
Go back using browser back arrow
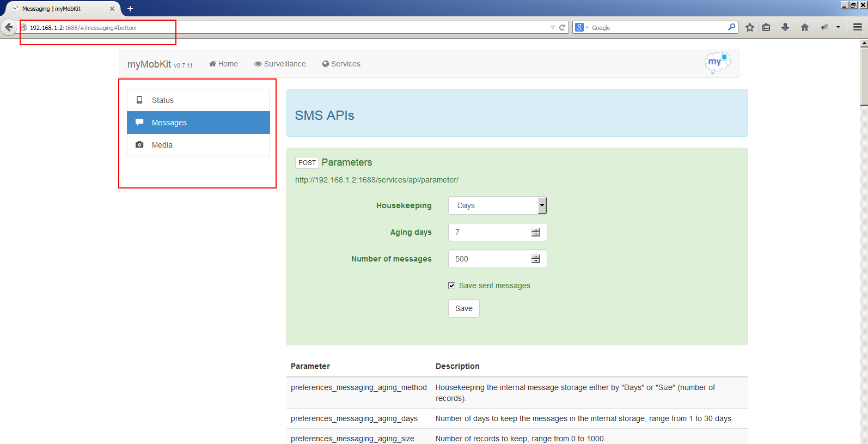(8, 27)
